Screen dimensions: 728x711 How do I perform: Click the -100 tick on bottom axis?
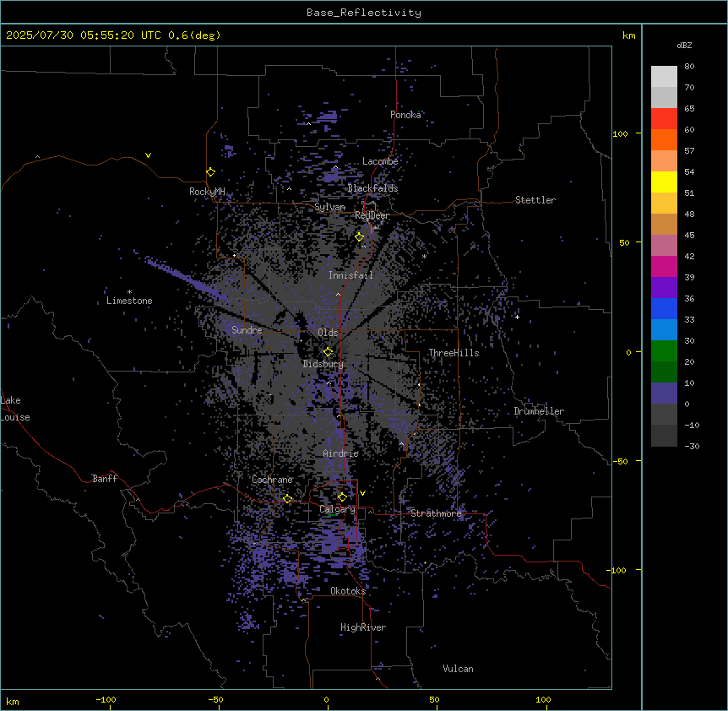pyautogui.click(x=106, y=699)
